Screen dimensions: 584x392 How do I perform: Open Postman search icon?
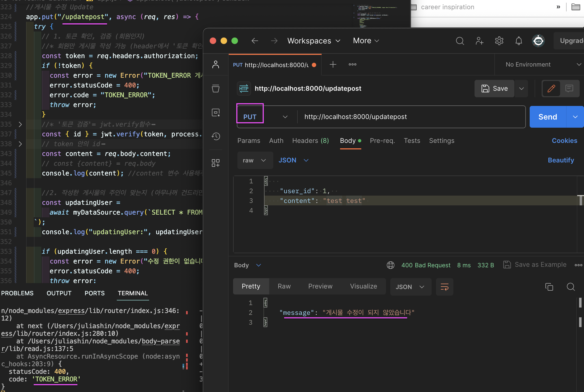(460, 41)
